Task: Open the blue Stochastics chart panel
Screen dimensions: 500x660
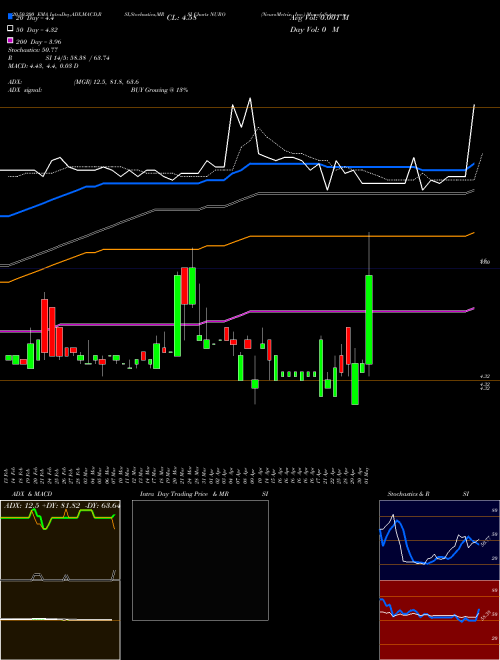Action: 439,540
